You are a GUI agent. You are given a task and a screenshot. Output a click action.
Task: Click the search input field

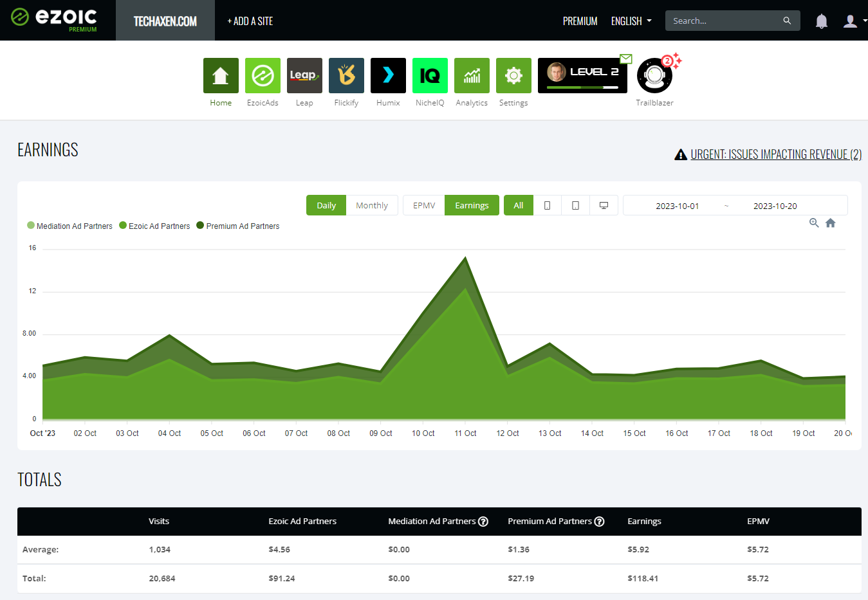733,21
